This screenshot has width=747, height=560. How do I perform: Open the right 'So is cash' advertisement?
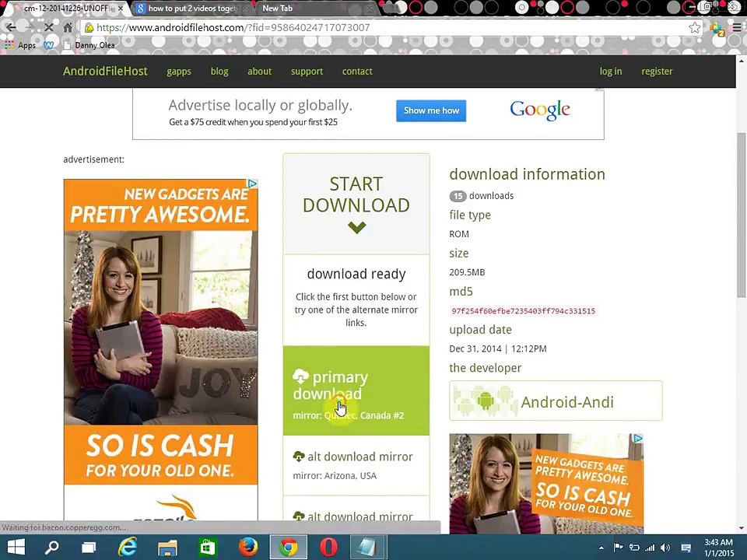pyautogui.click(x=546, y=483)
